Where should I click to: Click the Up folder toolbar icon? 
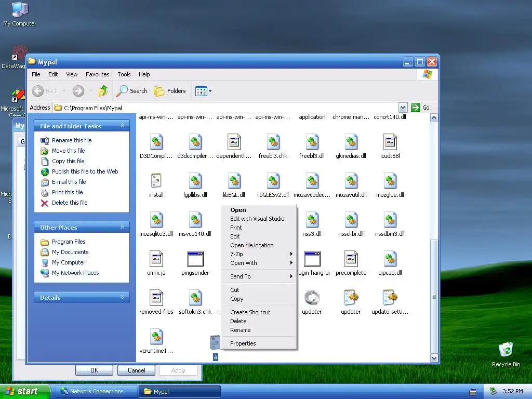coord(103,91)
